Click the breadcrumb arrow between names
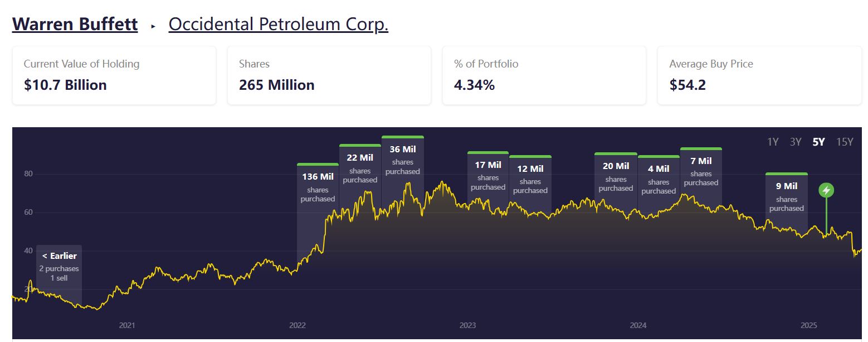 [x=153, y=26]
